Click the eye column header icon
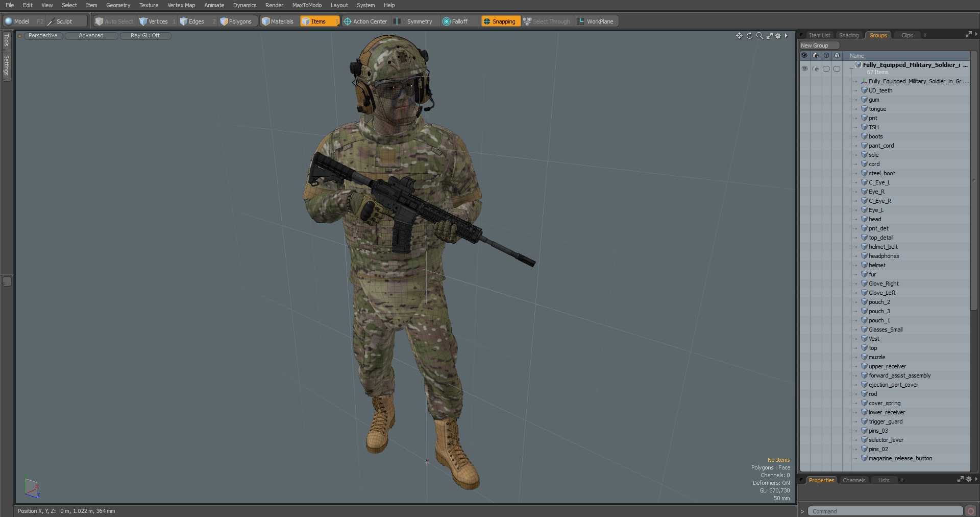 pyautogui.click(x=804, y=55)
